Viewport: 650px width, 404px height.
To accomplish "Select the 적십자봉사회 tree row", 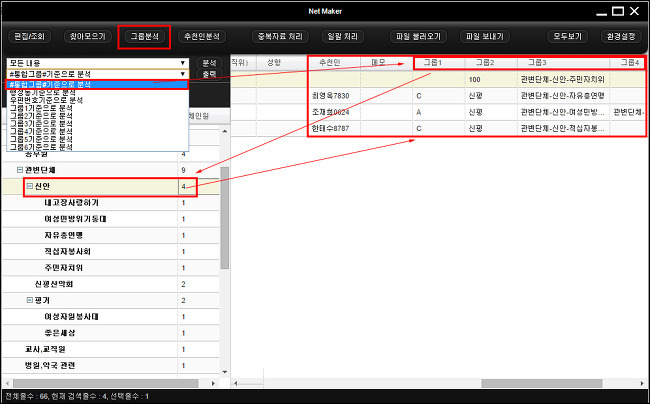I will point(111,252).
